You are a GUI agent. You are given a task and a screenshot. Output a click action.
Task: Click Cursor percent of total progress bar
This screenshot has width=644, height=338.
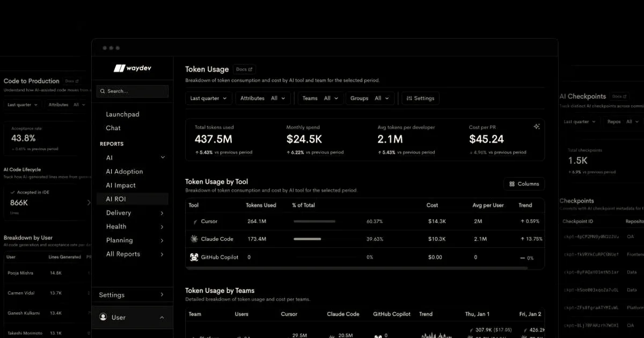[x=314, y=221]
